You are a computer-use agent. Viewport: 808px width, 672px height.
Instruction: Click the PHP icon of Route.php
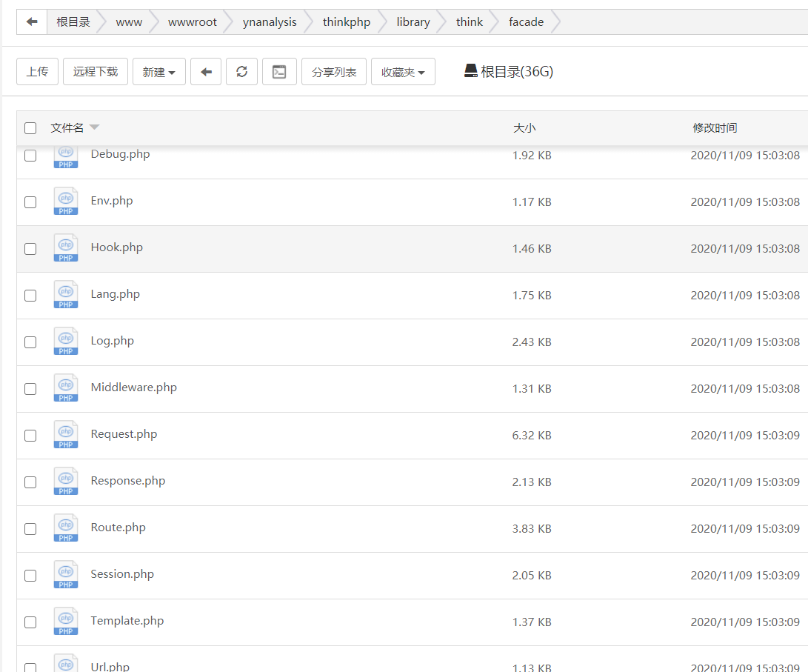tap(66, 528)
